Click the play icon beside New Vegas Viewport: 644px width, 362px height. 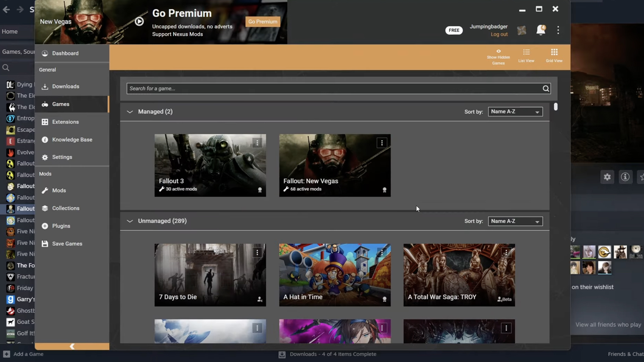(x=139, y=22)
